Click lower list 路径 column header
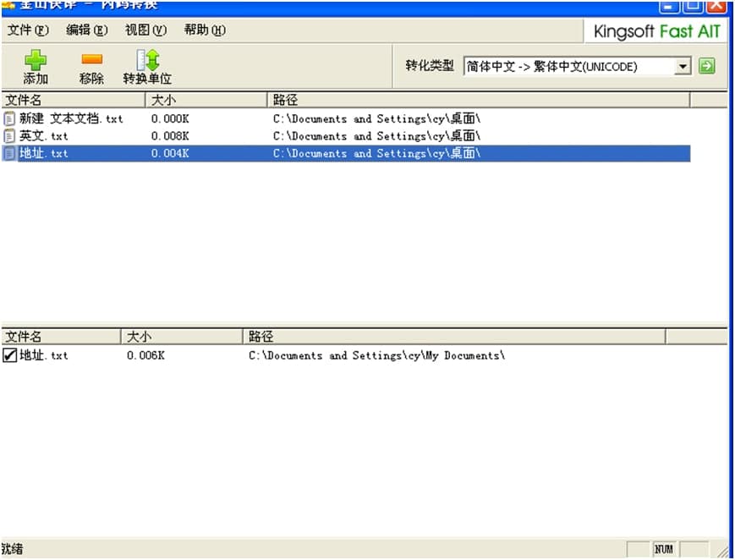The image size is (735, 560). click(453, 337)
